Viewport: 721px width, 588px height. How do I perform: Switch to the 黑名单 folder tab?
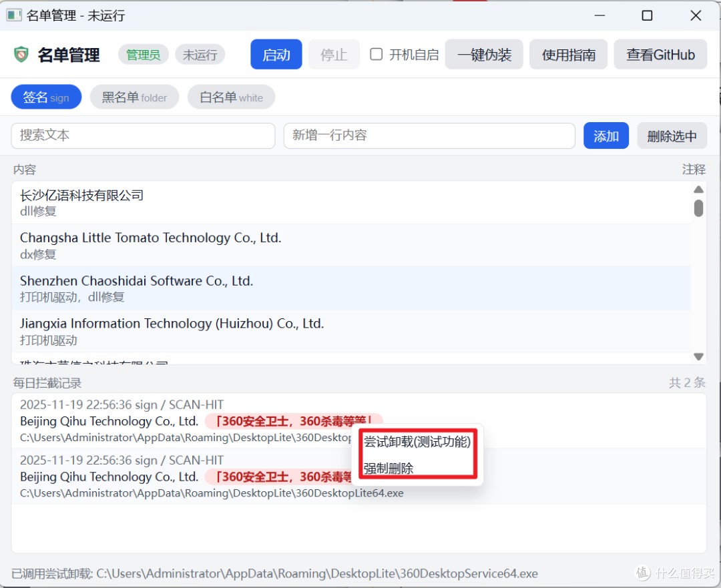pyautogui.click(x=134, y=97)
